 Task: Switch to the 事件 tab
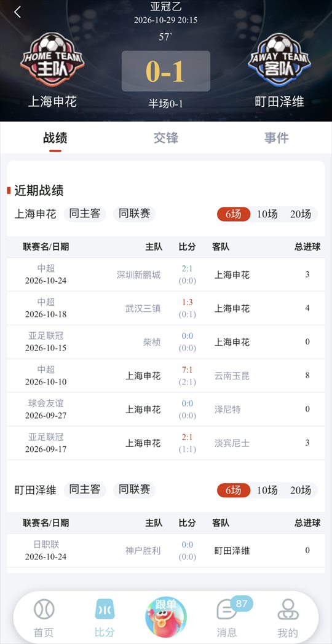coord(277,138)
